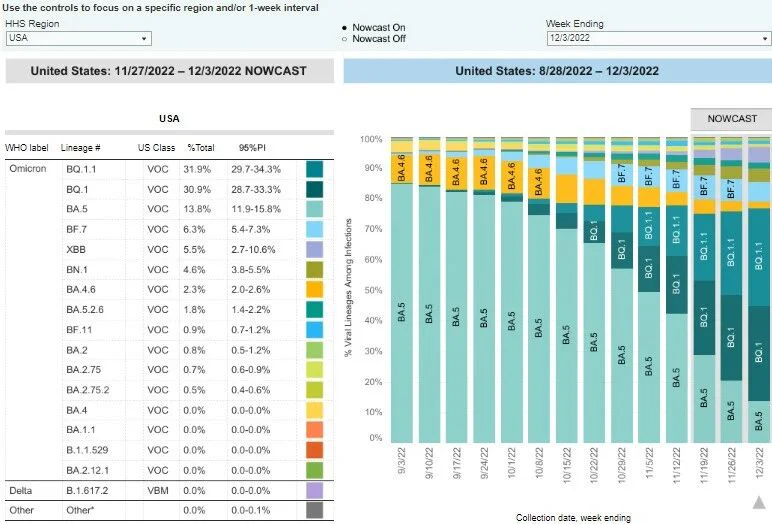Click the 6.3% value in BF.7 row
Screen dimensions: 772x524
point(194,229)
